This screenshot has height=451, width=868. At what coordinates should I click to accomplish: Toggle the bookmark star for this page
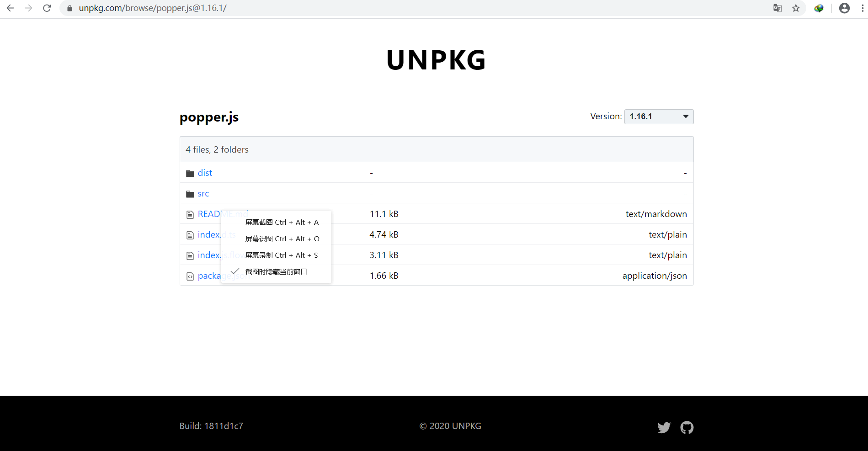(x=796, y=8)
